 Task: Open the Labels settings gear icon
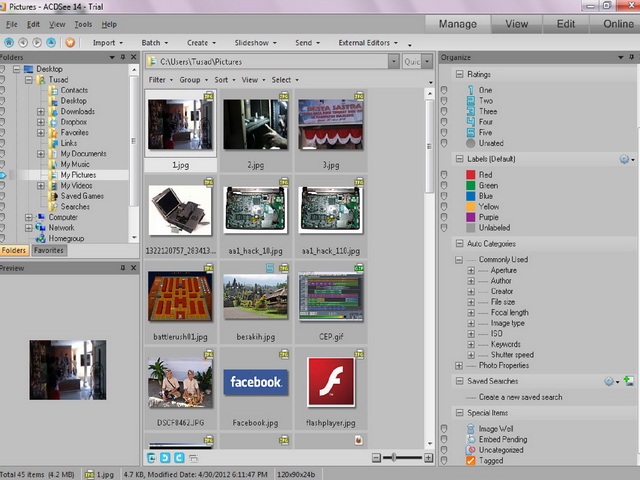click(623, 159)
